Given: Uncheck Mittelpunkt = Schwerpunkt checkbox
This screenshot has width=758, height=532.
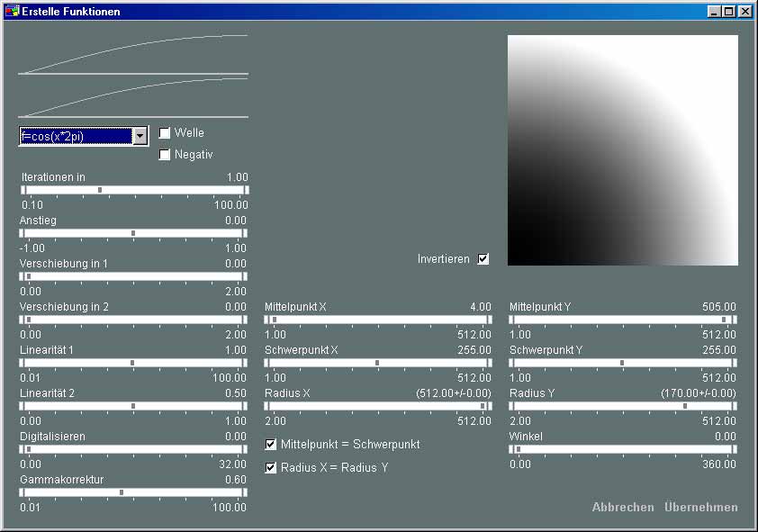Looking at the screenshot, I should (271, 444).
